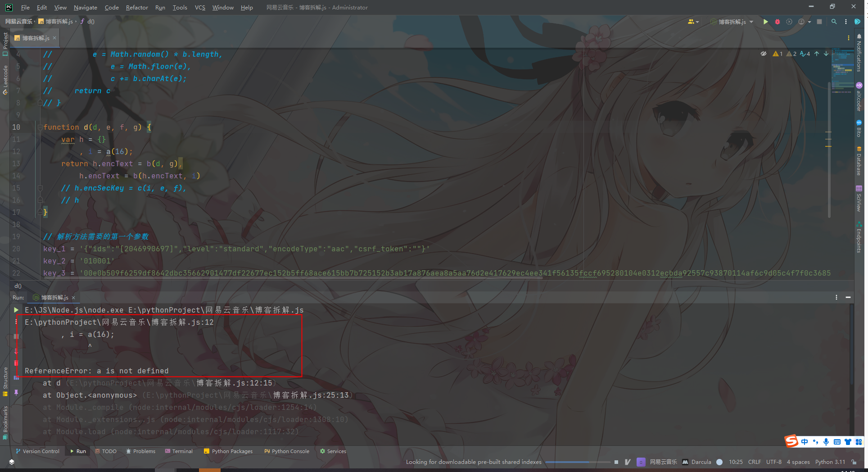Open the aiXcoder side panel
Screen dimensions: 868x472
pyautogui.click(x=859, y=97)
